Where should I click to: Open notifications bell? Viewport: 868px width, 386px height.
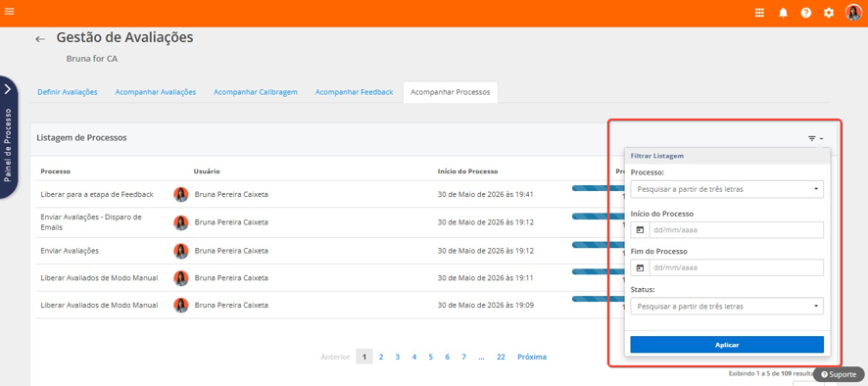click(783, 13)
